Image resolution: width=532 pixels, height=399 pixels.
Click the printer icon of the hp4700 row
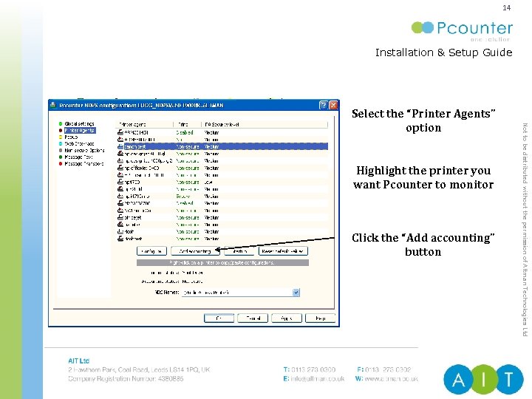coord(120,182)
